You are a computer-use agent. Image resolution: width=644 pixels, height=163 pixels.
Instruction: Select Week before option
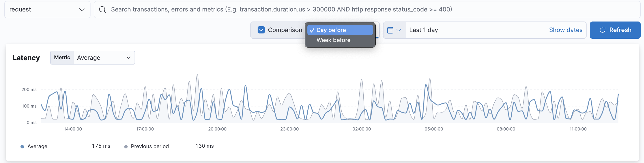coord(333,40)
